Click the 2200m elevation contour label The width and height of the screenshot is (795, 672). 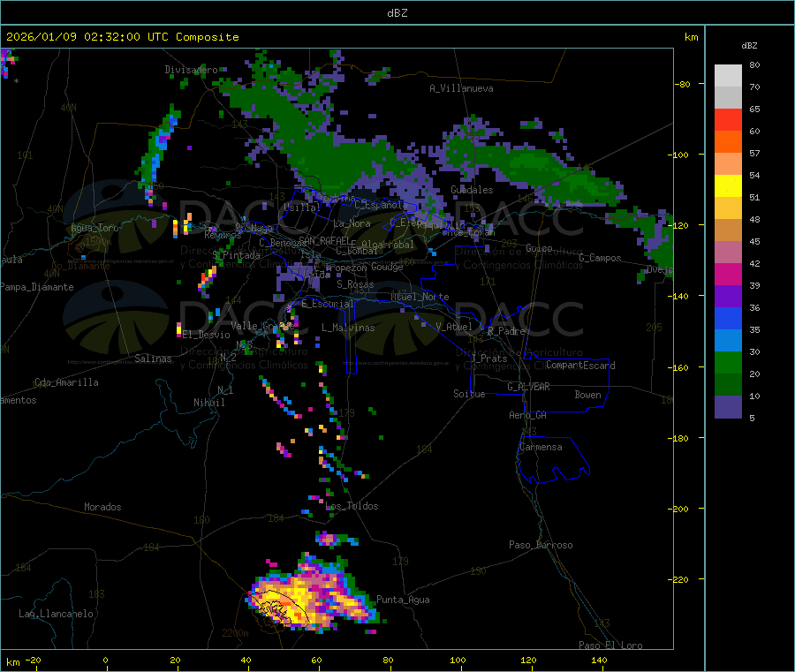[235, 633]
